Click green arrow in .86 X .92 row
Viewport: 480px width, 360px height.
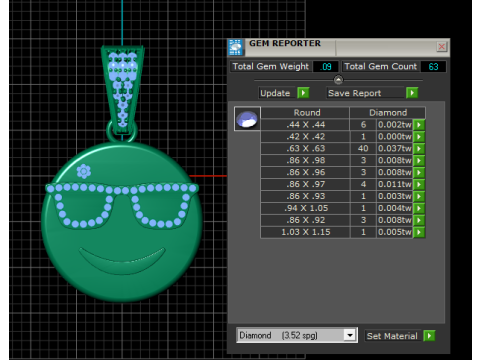(419, 220)
